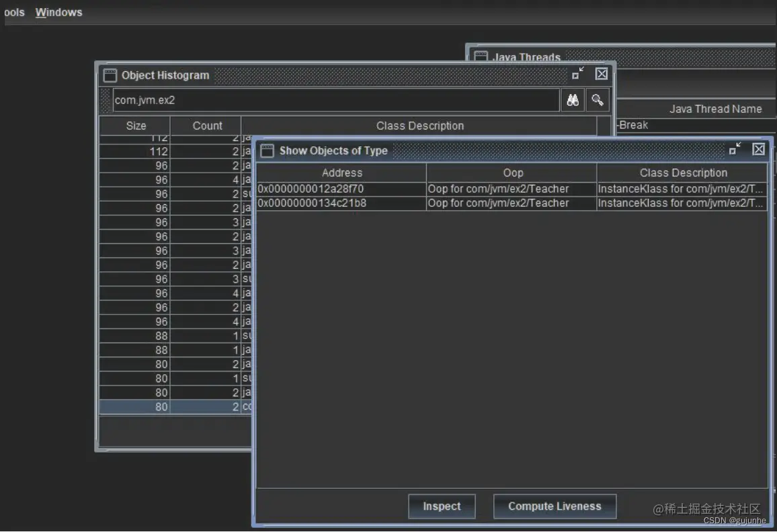Close the Object Histogram window
This screenshot has height=532, width=777.
click(x=602, y=74)
